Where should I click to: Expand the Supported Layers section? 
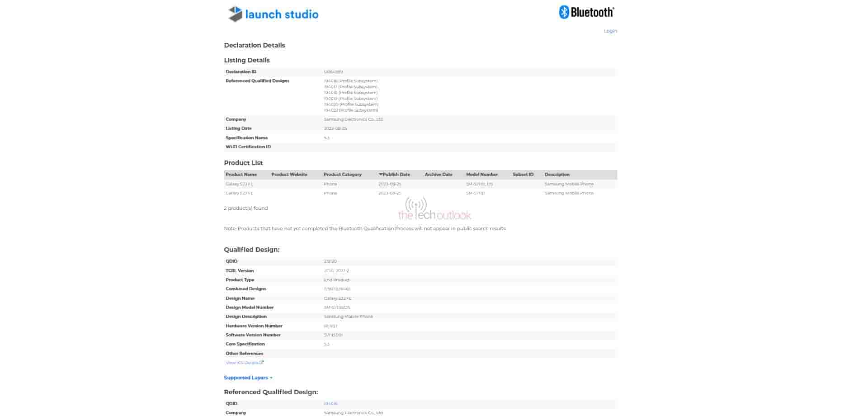coord(248,378)
